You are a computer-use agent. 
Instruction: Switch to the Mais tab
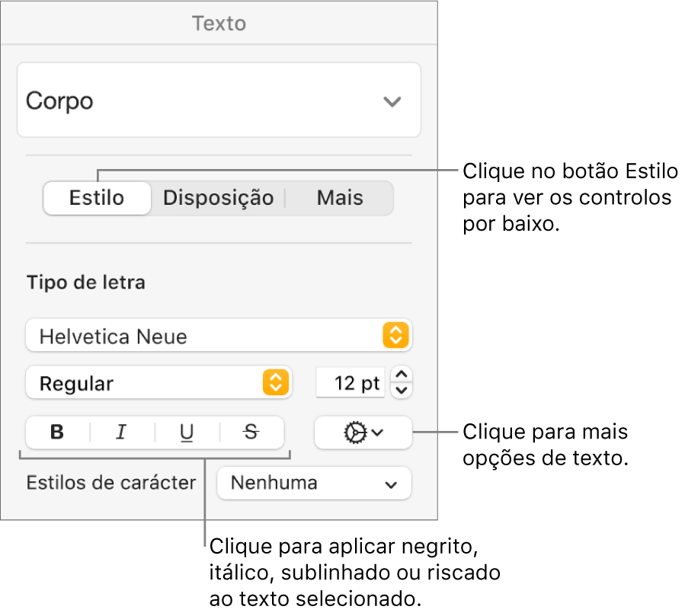pos(340,198)
